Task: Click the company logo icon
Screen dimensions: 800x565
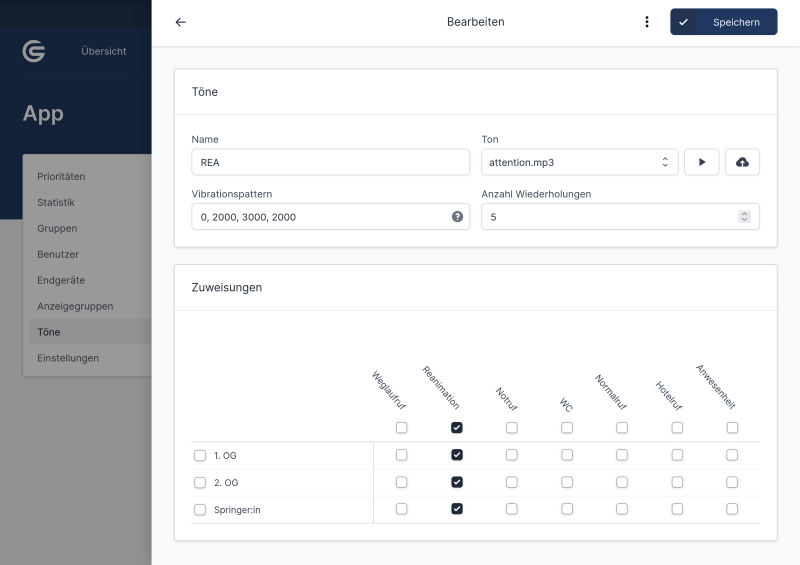Action: (x=34, y=51)
